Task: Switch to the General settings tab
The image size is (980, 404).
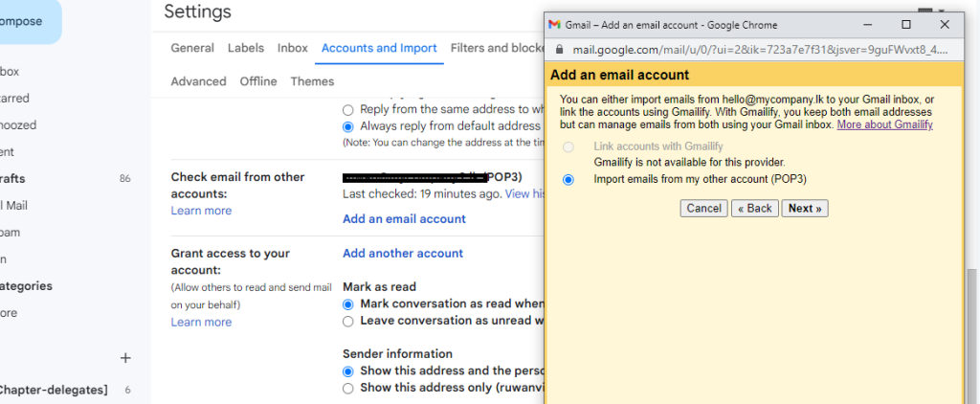Action: [x=192, y=48]
